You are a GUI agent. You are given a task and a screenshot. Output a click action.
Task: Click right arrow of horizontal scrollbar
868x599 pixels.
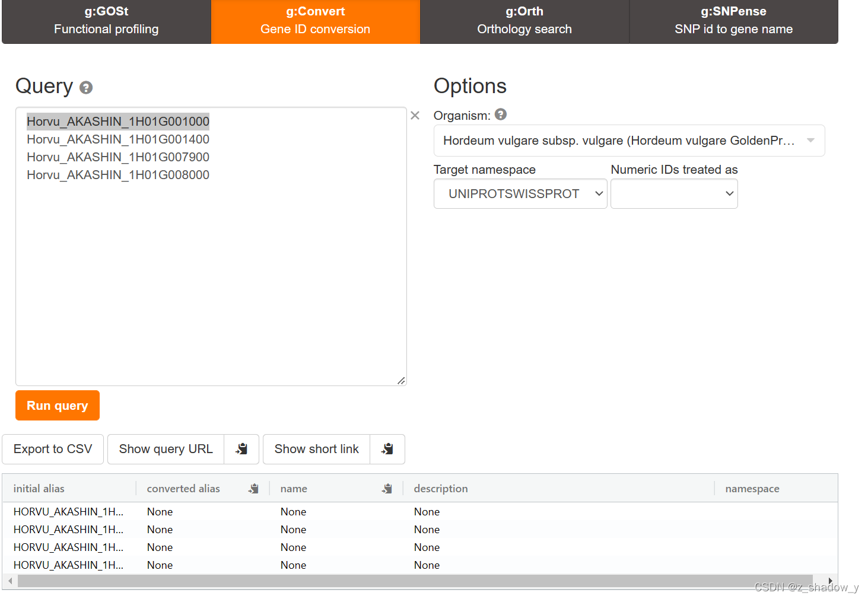pyautogui.click(x=830, y=581)
